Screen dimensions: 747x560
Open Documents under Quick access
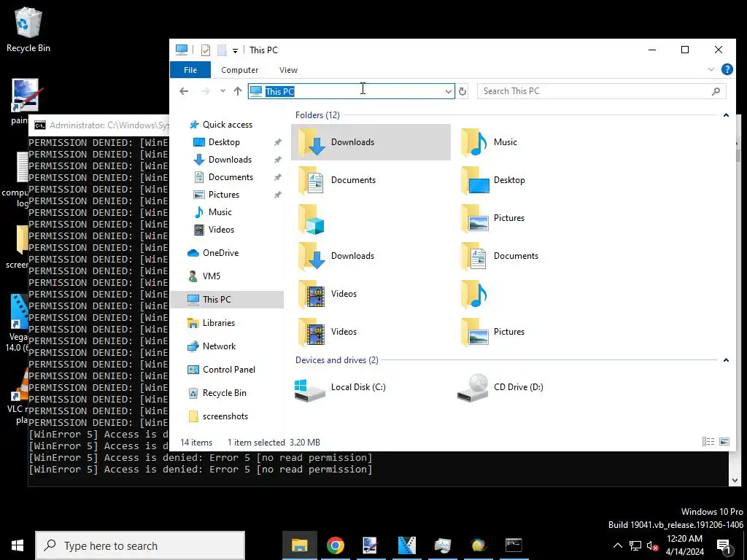[231, 176]
